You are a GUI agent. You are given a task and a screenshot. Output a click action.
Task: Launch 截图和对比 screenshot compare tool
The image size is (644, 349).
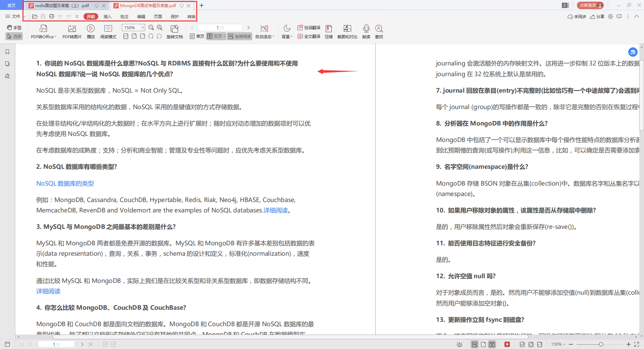tap(347, 32)
